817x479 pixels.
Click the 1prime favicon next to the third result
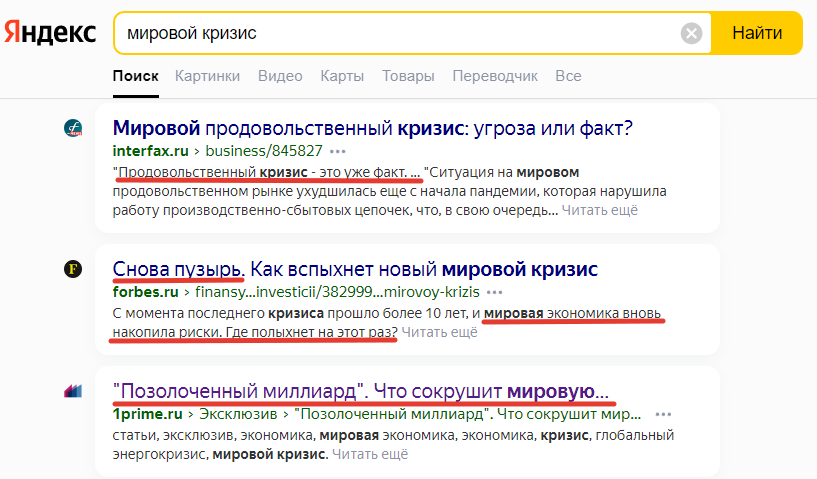tap(73, 391)
